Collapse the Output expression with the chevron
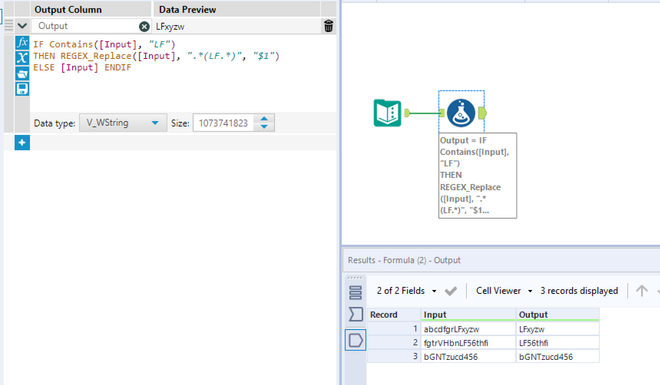 pyautogui.click(x=22, y=26)
